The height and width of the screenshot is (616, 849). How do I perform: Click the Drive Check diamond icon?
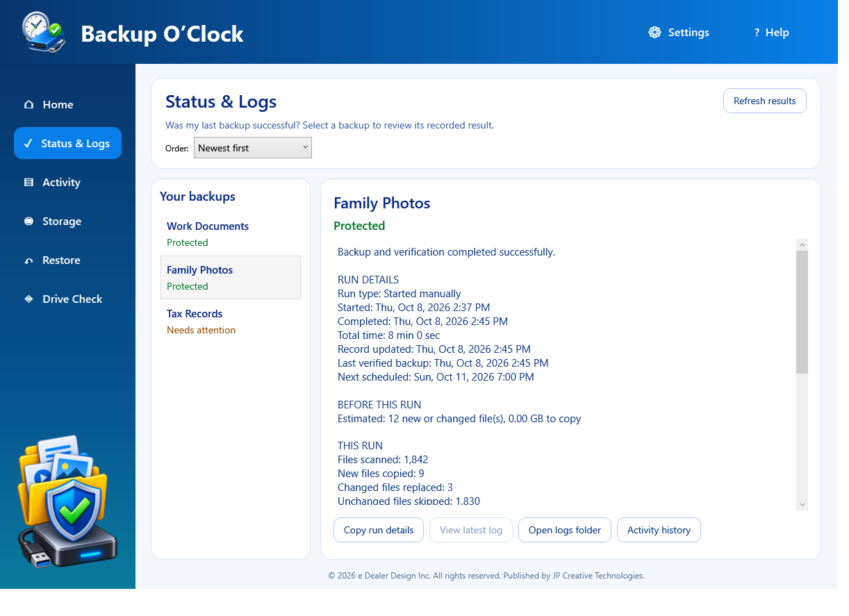tap(28, 299)
